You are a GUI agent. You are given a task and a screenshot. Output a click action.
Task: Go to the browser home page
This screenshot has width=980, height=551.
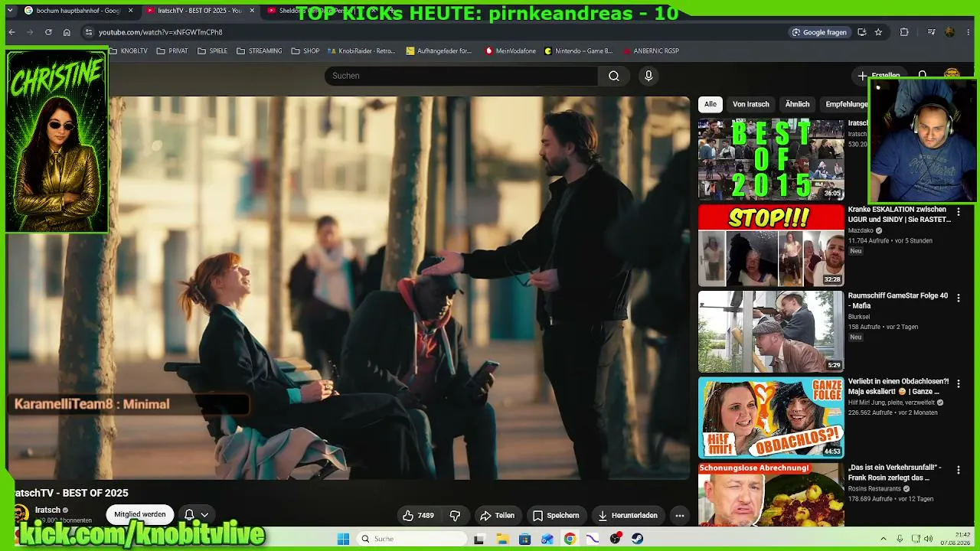67,32
